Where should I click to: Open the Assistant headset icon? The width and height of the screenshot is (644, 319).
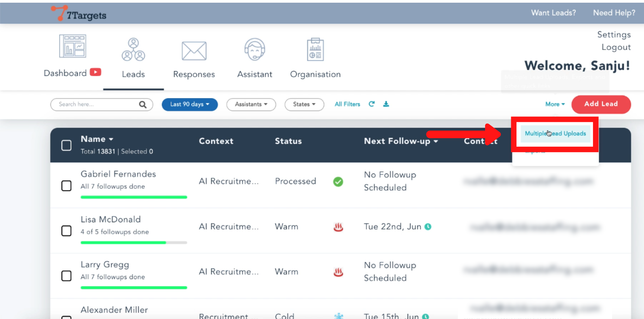[255, 50]
